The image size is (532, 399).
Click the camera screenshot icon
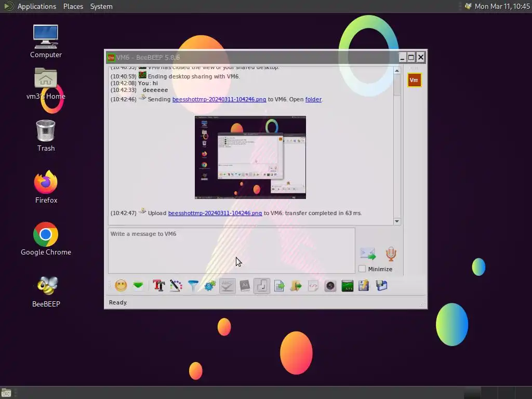tap(330, 286)
